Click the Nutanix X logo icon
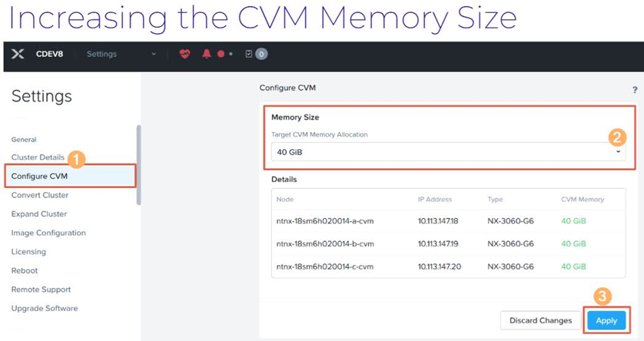Viewport: 644px width, 341px height. (x=18, y=54)
